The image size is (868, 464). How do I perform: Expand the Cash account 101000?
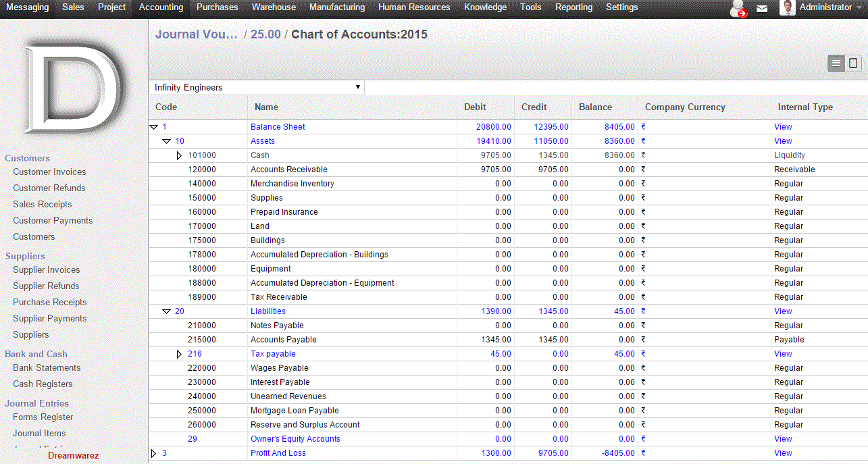pyautogui.click(x=179, y=155)
